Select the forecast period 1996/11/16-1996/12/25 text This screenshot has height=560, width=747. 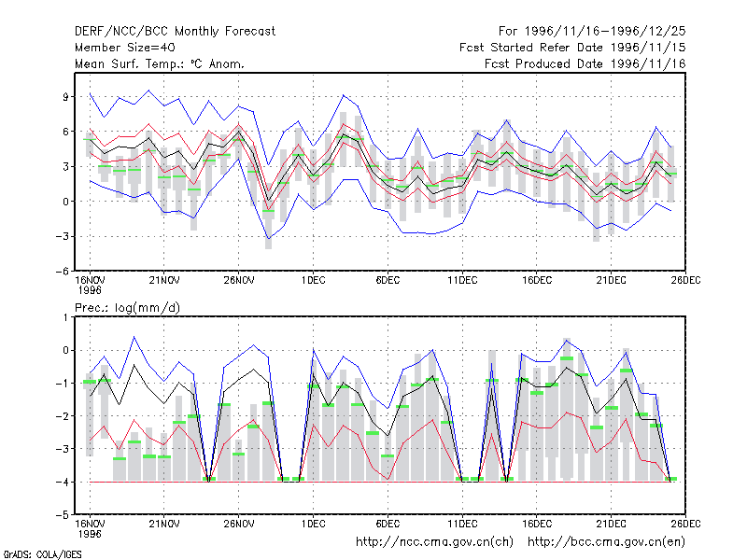tap(592, 32)
